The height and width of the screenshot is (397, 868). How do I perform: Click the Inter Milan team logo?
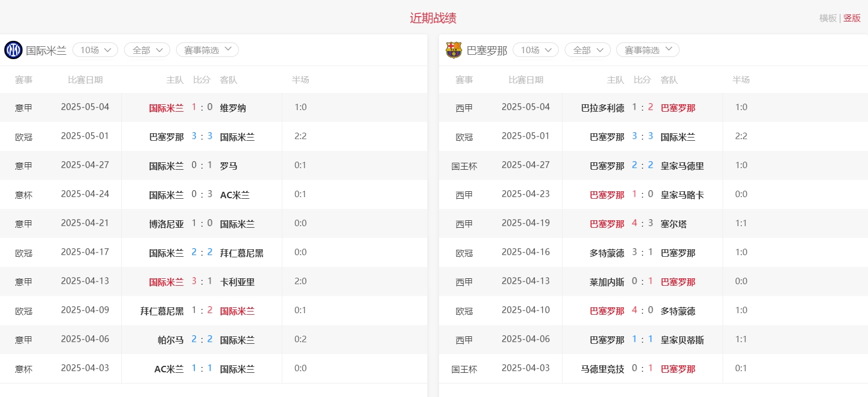pyautogui.click(x=13, y=50)
